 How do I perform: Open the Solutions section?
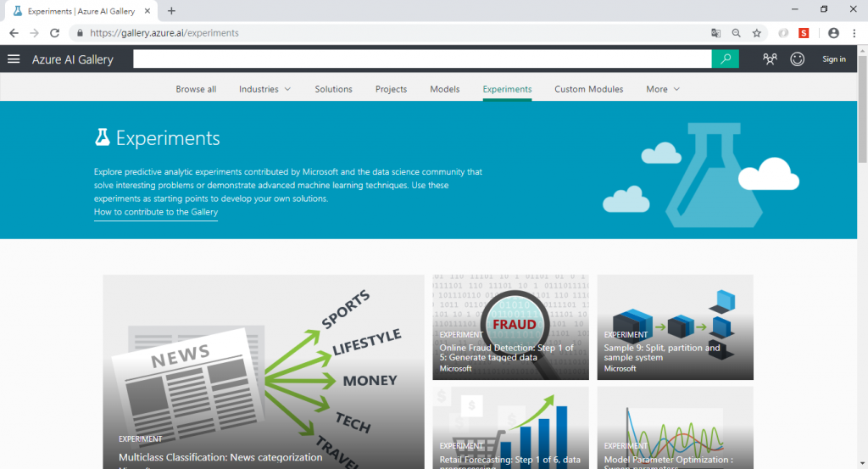pos(333,89)
